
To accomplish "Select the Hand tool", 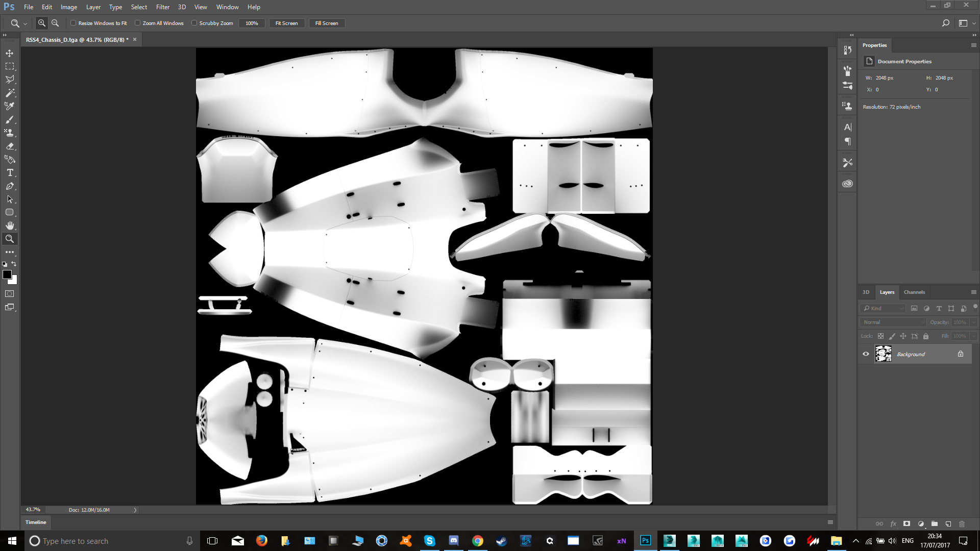I will tap(10, 226).
